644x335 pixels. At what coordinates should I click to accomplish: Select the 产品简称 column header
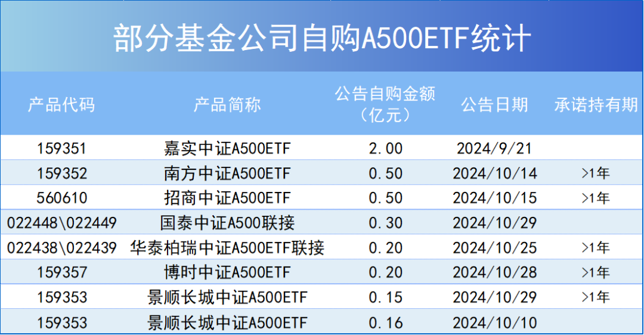point(227,105)
